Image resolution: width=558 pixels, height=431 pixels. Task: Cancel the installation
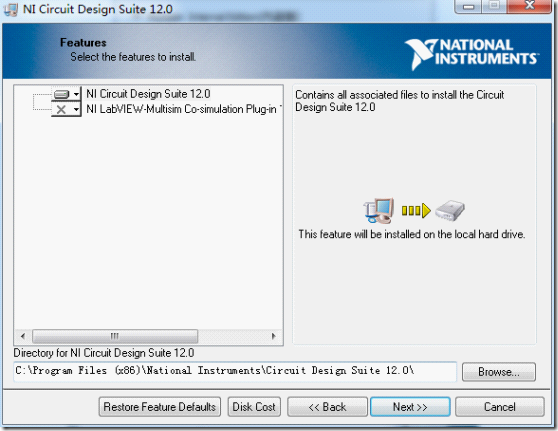point(500,407)
